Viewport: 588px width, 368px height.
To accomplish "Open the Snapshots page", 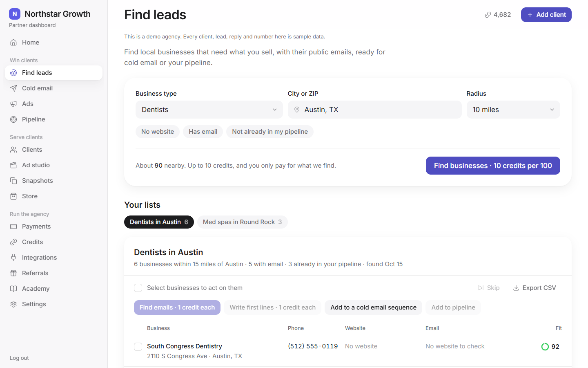I will (53, 181).
